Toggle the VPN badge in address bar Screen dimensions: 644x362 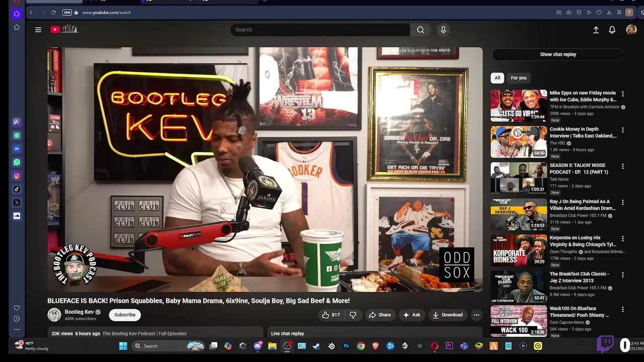67,13
